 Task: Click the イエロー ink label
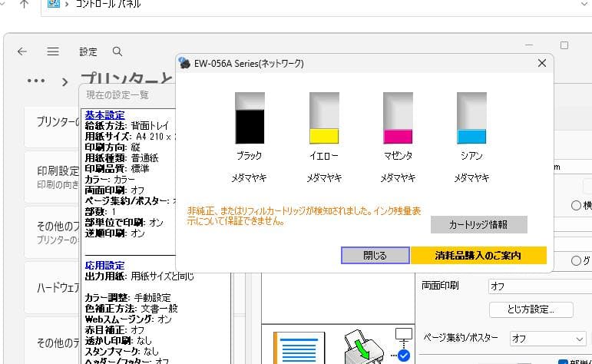324,155
